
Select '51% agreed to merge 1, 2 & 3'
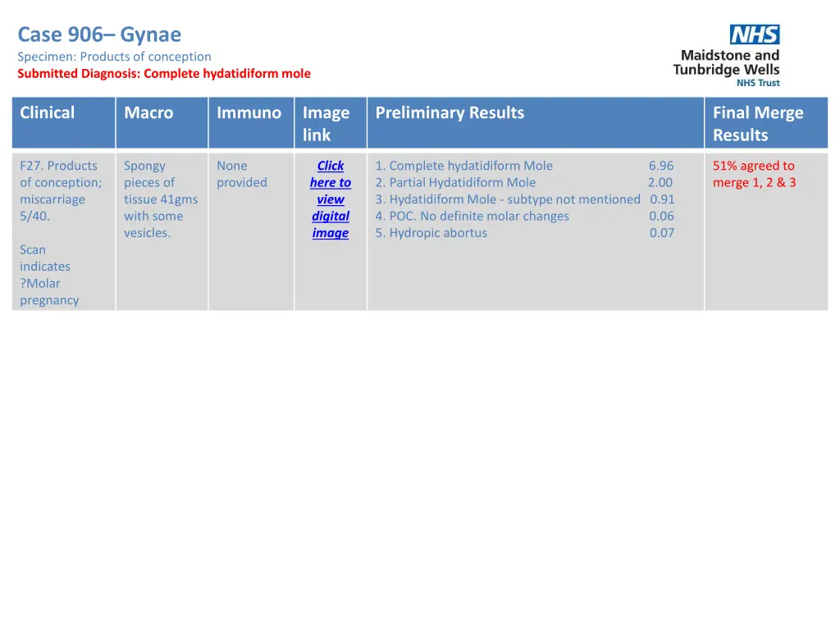[x=755, y=174]
